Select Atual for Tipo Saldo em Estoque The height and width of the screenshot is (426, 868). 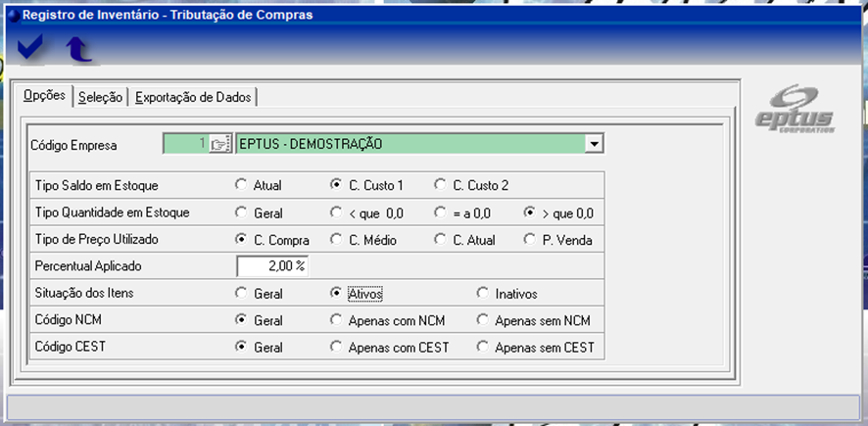click(241, 185)
